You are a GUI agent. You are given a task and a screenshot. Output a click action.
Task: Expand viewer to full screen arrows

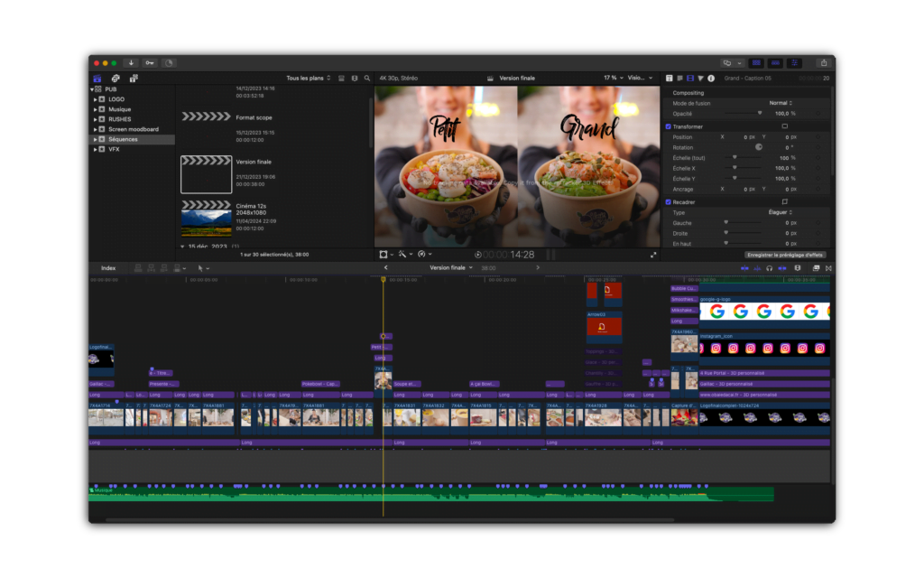653,255
